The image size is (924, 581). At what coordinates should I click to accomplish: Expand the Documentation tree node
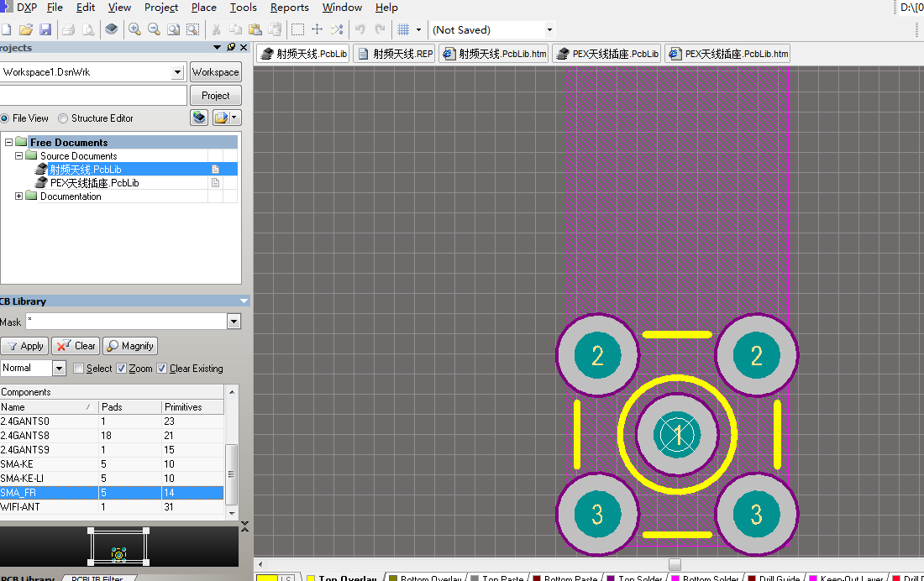(x=18, y=196)
